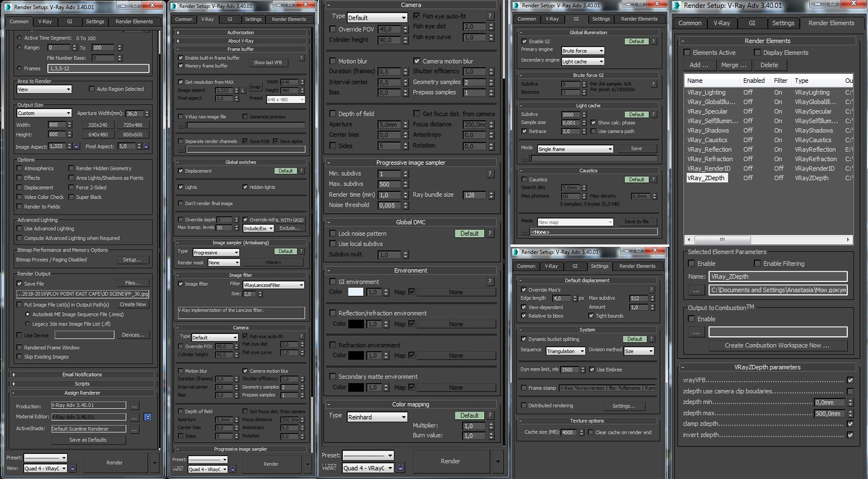Screen dimensions: 868x479
Task: Open the Color mapping Reinhard type dropdown
Action: click(x=377, y=417)
